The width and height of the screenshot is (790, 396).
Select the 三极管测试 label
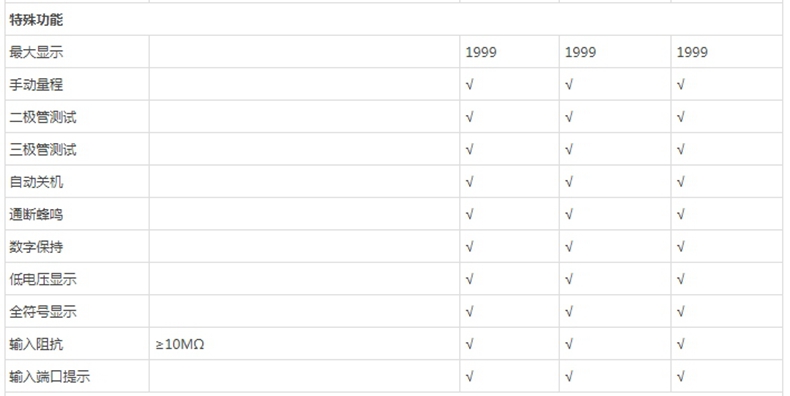(x=43, y=149)
